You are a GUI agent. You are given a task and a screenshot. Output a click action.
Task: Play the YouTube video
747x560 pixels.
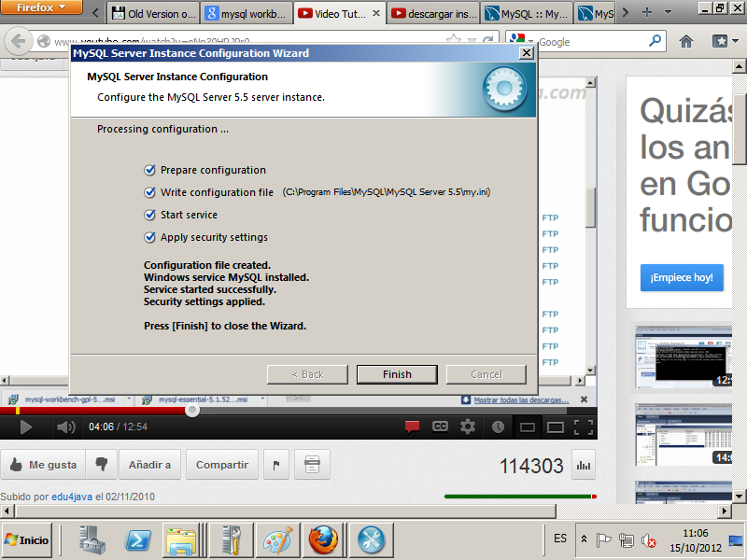pyautogui.click(x=25, y=427)
